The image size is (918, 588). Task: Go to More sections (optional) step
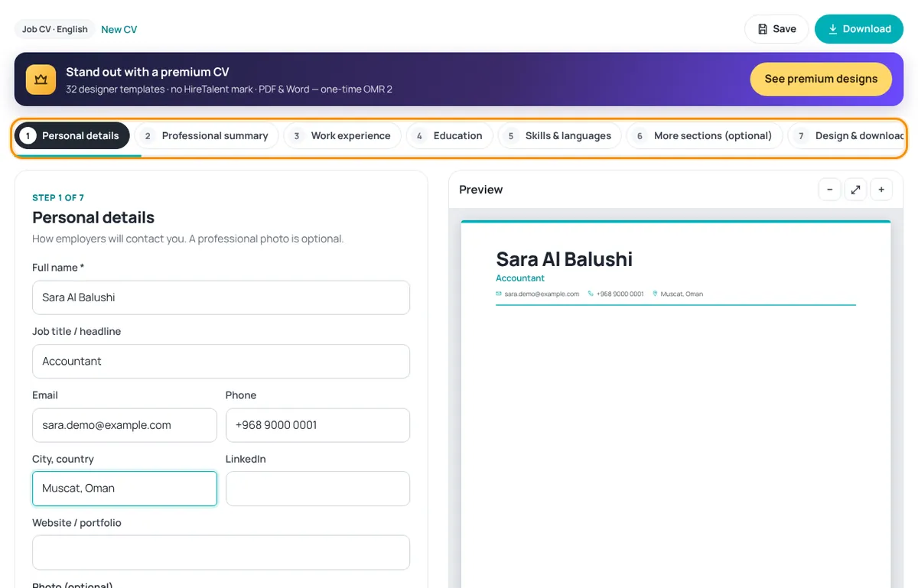click(704, 135)
